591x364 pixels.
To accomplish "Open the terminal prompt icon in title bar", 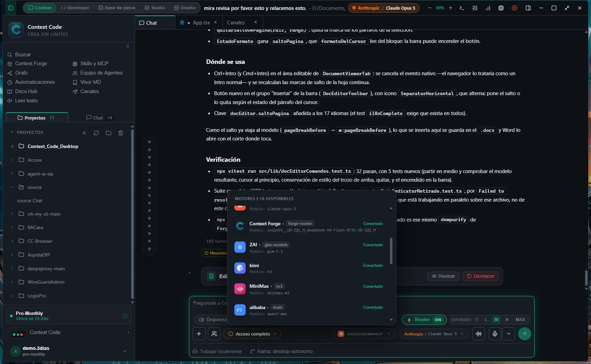I will (462, 8).
